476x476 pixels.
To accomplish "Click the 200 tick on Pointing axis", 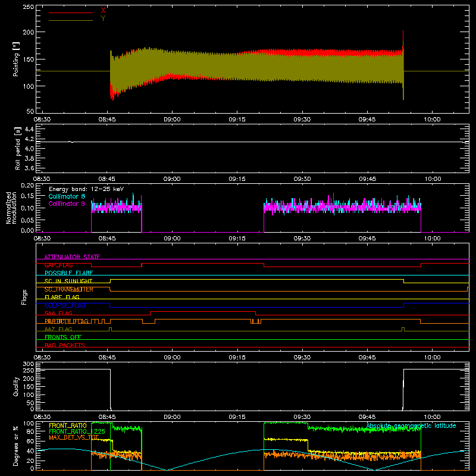I will 29,32.
